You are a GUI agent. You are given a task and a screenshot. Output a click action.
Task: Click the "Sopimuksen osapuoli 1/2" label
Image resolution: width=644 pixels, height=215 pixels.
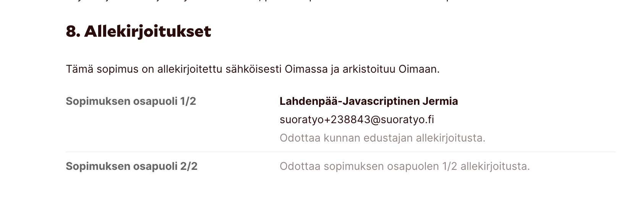pos(131,101)
